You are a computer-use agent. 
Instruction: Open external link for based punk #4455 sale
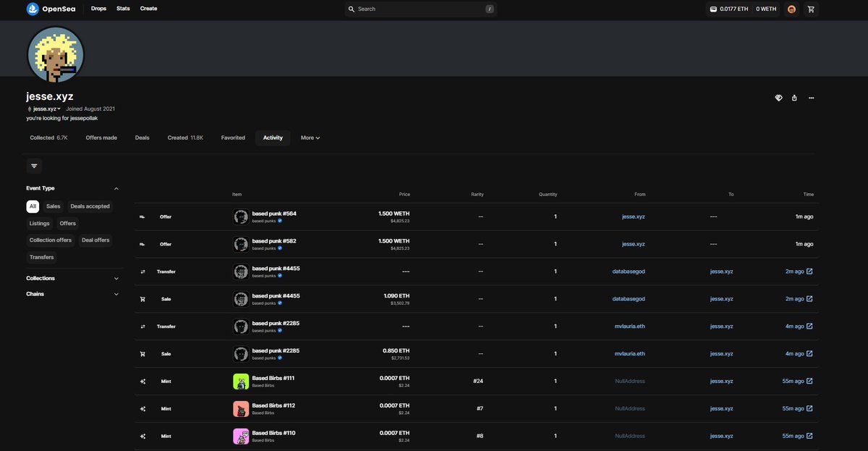(x=809, y=299)
